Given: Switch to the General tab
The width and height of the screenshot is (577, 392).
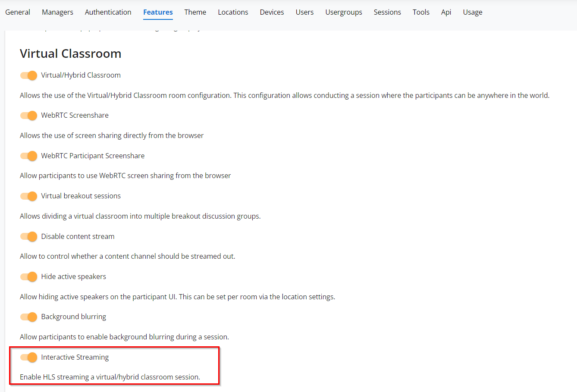Looking at the screenshot, I should 17,12.
